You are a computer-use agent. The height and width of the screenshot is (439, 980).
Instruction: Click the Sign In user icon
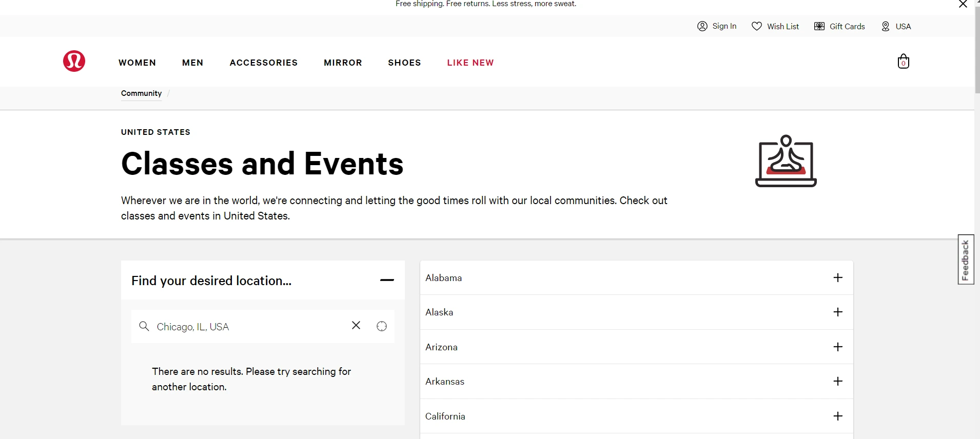coord(702,26)
